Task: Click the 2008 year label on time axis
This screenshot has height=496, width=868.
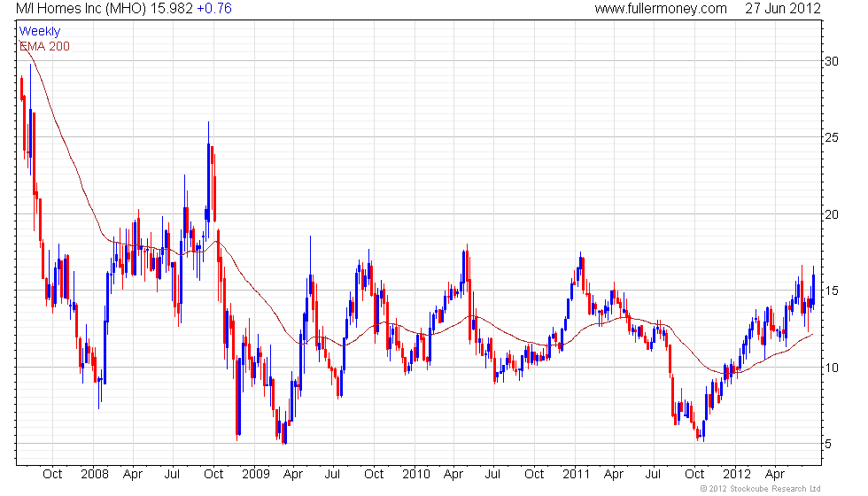Action: (x=94, y=474)
